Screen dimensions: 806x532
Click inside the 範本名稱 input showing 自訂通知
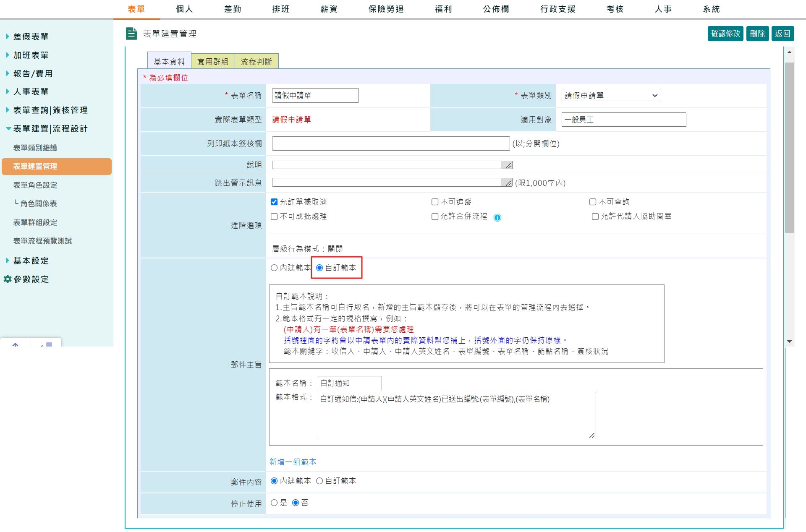point(349,383)
